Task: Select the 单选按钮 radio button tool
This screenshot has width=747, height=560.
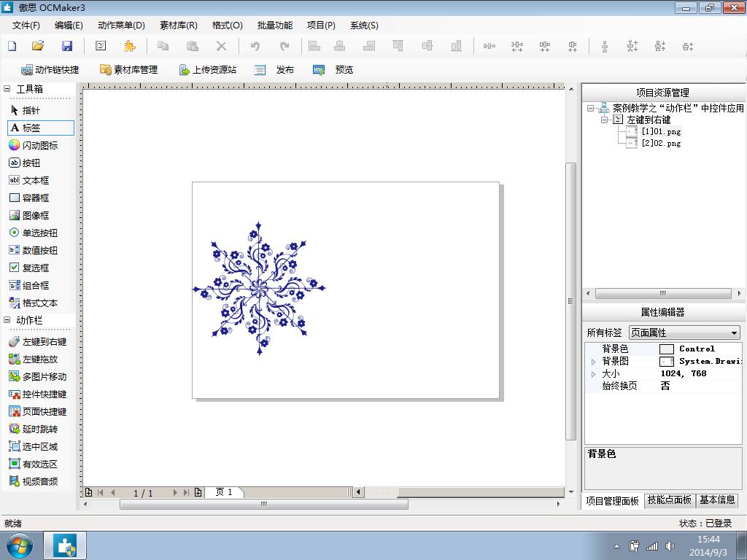Action: [x=33, y=233]
